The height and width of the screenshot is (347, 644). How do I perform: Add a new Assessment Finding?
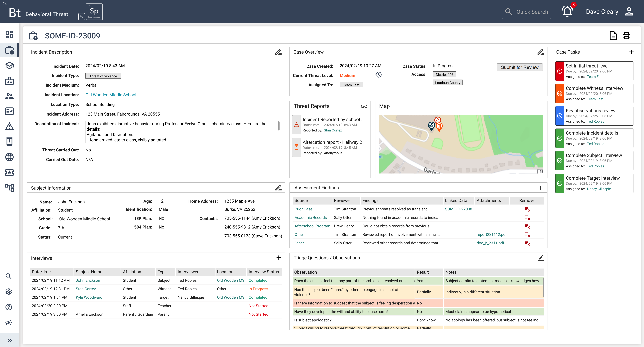[540, 188]
